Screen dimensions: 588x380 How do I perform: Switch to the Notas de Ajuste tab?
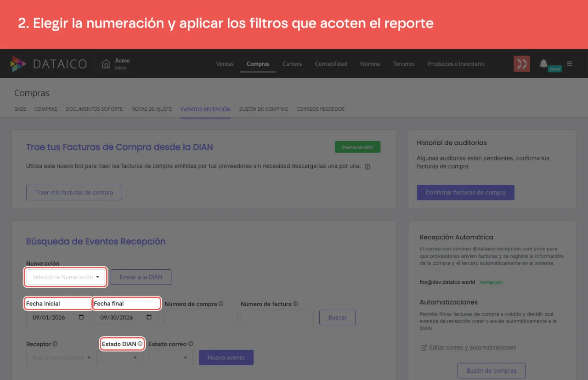click(152, 109)
